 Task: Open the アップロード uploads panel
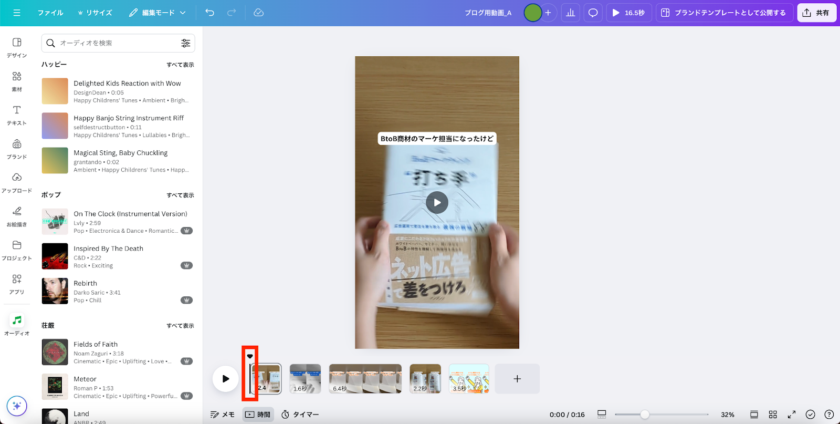point(17,182)
